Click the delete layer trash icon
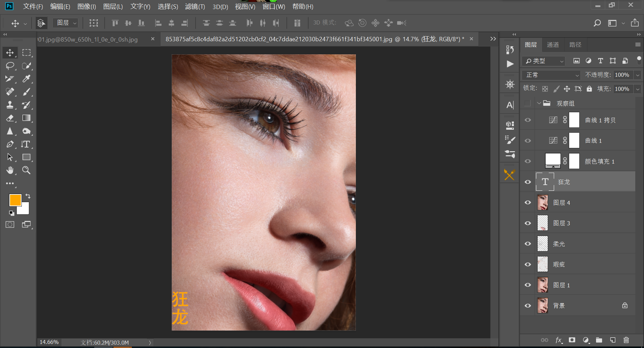Image resolution: width=644 pixels, height=348 pixels. point(626,340)
